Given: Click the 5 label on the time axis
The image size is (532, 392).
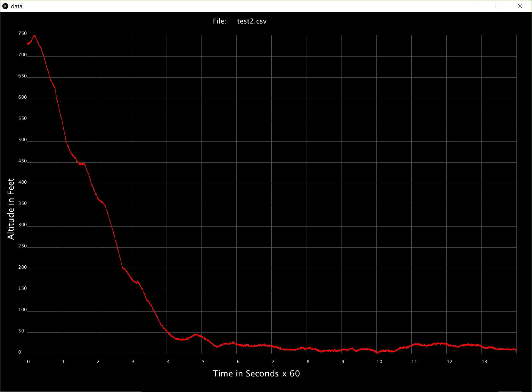Looking at the screenshot, I should click(x=203, y=362).
